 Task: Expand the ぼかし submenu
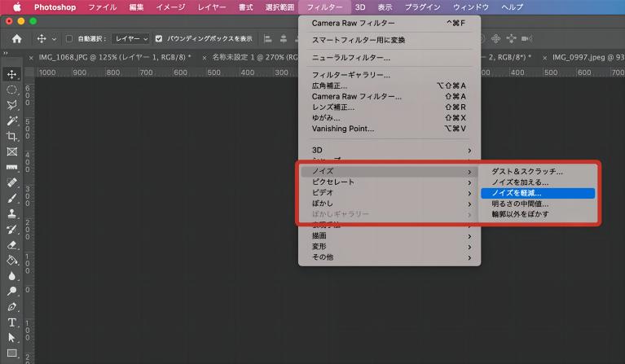[x=390, y=204]
